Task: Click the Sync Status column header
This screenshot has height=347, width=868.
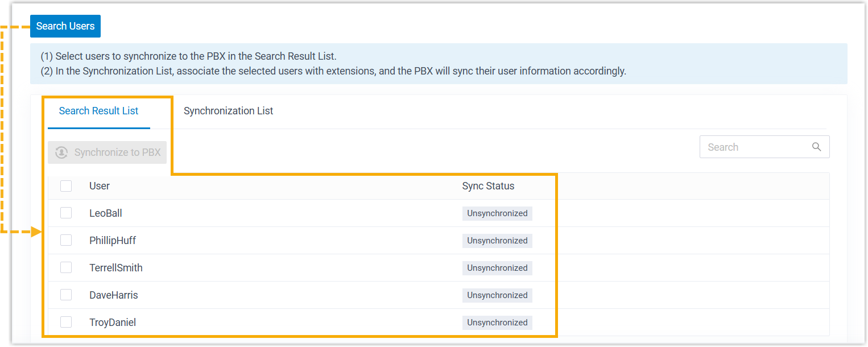Action: [x=488, y=186]
